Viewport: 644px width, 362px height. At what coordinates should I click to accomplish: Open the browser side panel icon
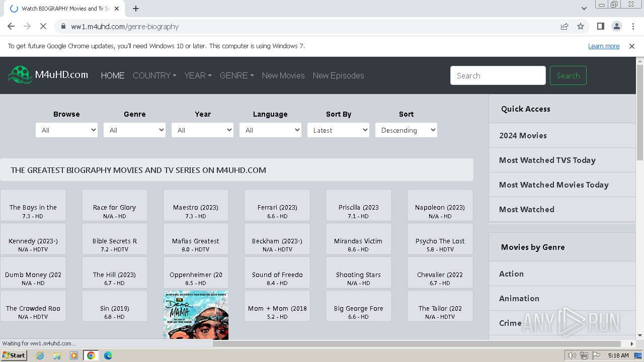tap(600, 26)
